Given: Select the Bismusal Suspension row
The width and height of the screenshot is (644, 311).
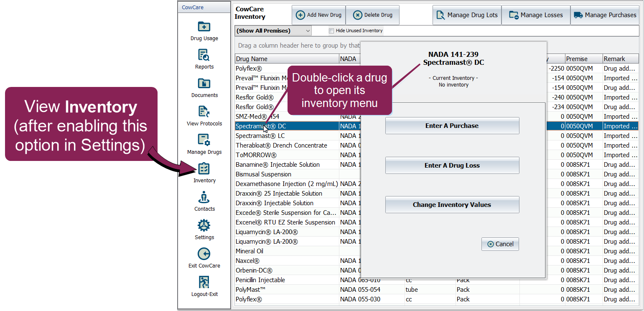Looking at the screenshot, I should pyautogui.click(x=437, y=174).
